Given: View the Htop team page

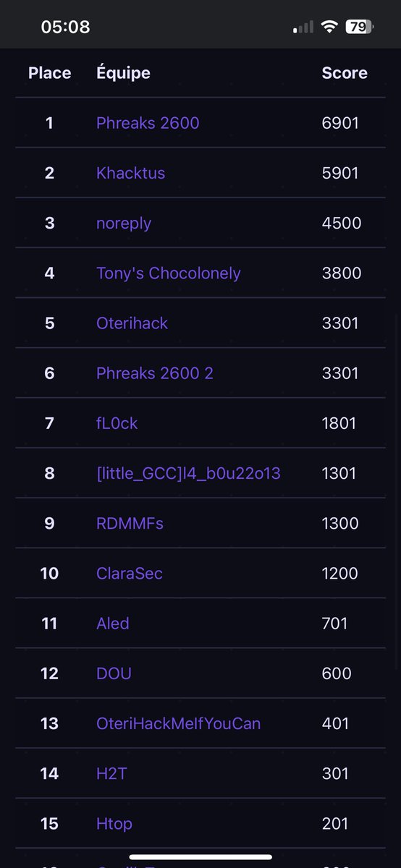Looking at the screenshot, I should (114, 823).
